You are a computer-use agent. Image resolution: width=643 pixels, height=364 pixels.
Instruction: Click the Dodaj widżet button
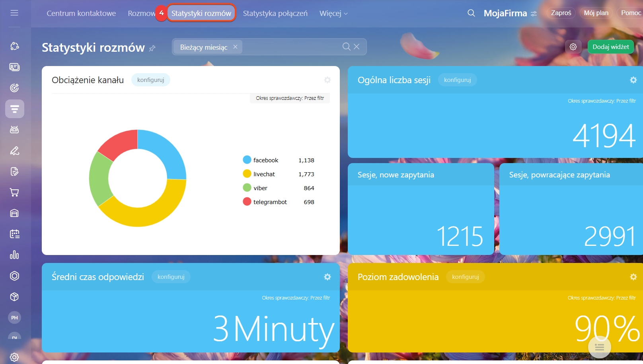tap(611, 47)
